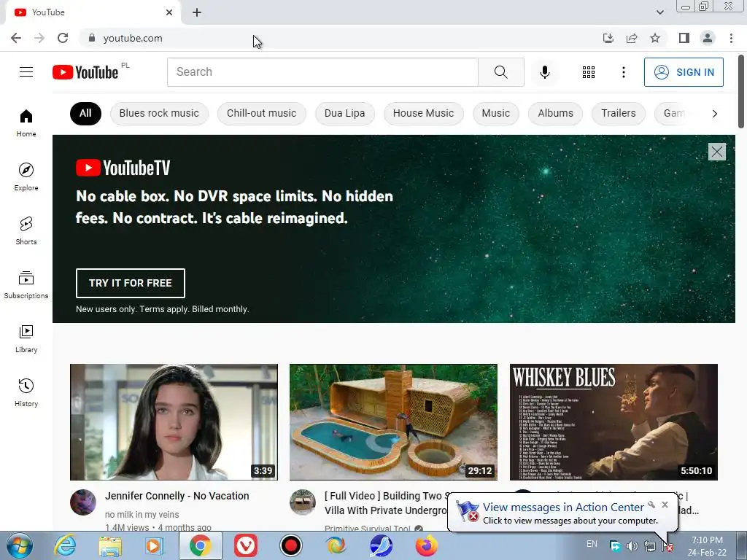Open the Building Villa video thumbnail
The height and width of the screenshot is (560, 747).
pos(393,422)
